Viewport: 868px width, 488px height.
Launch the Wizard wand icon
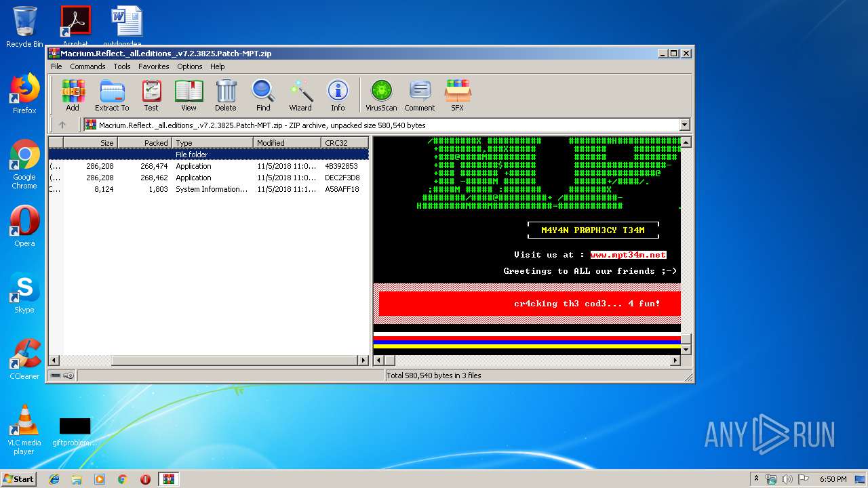coord(300,96)
